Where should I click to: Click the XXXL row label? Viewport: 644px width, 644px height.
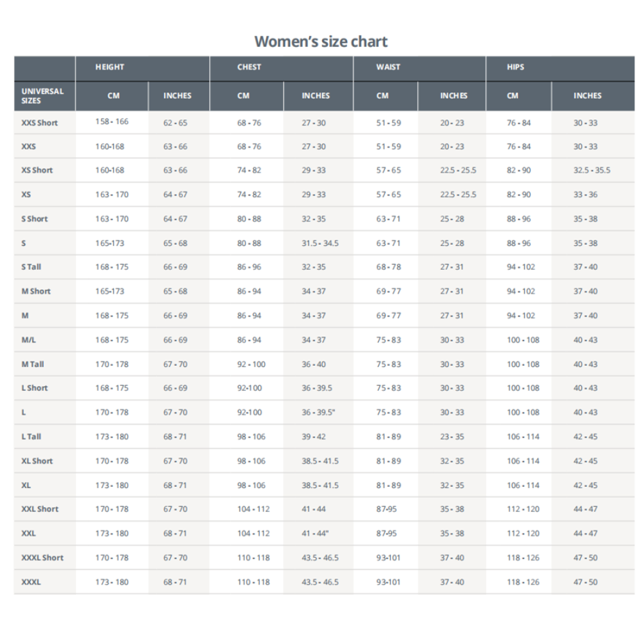[x=31, y=582]
